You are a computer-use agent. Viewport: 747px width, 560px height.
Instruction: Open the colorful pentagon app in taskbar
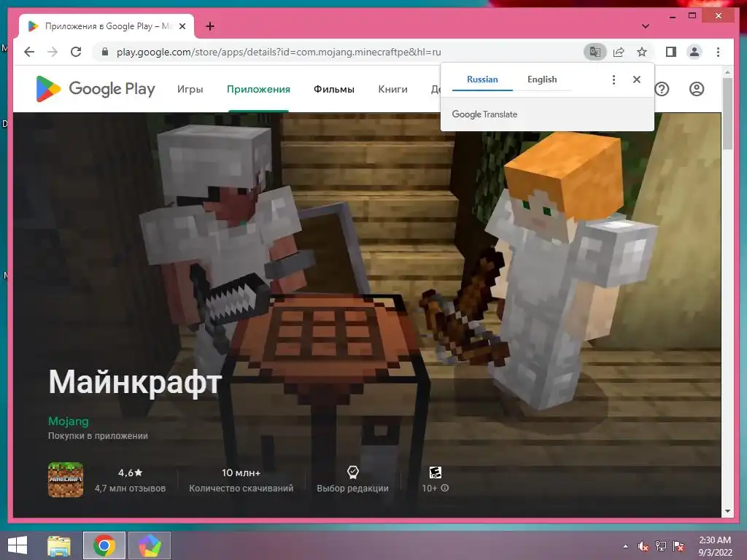tap(149, 545)
